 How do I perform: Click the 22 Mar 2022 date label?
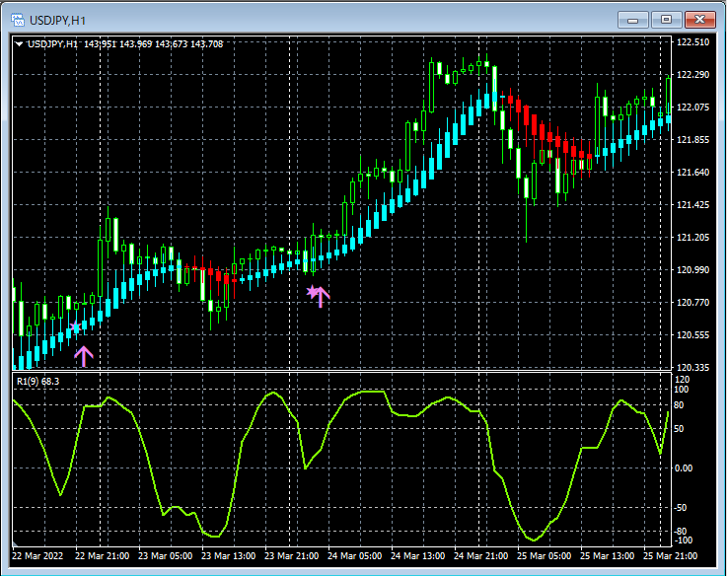click(37, 555)
